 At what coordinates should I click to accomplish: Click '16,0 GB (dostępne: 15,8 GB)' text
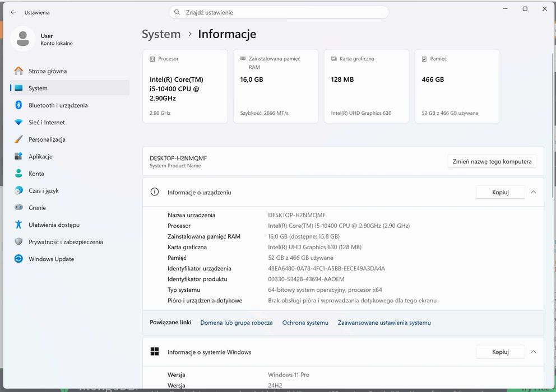(304, 236)
